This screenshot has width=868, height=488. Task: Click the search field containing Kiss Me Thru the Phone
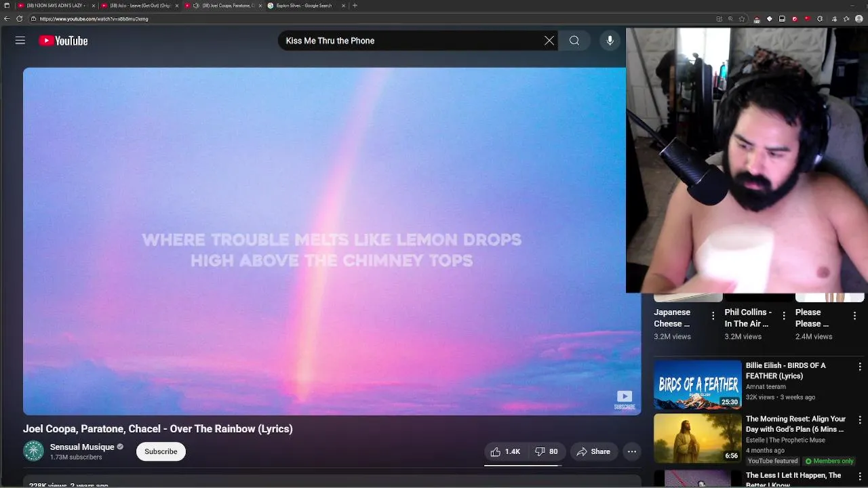[410, 41]
